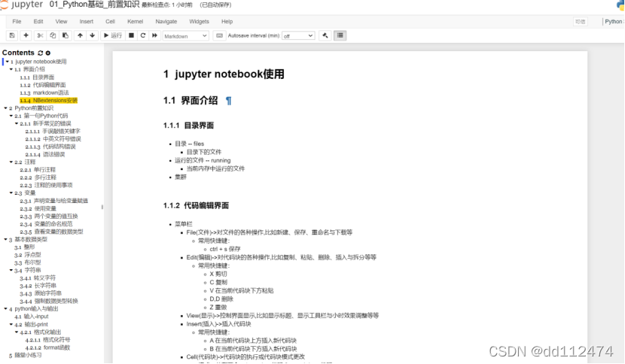Open the Autosave interval dropdown
Screen dimensions: 625x364
coord(298,36)
